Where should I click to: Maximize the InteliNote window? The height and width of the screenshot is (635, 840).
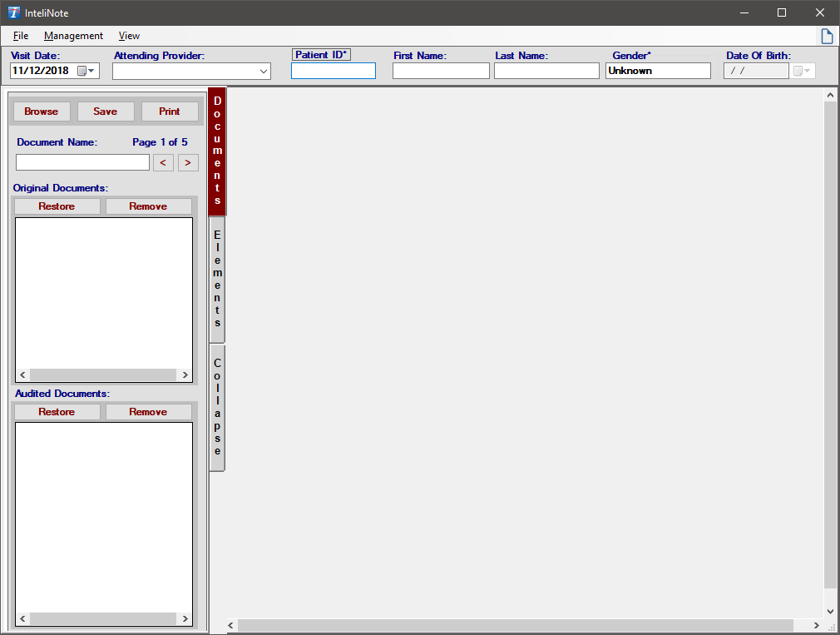click(782, 12)
